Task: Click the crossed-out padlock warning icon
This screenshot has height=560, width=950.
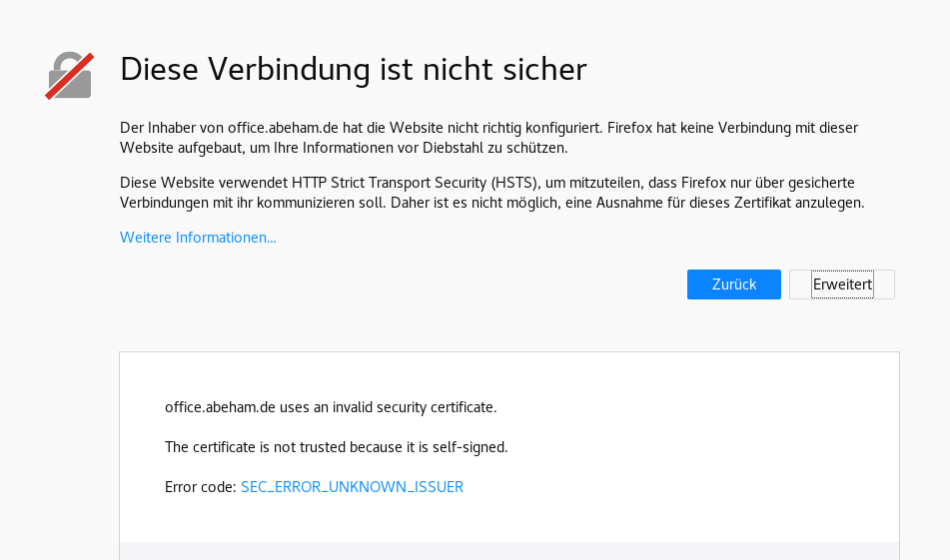Action: coord(70,76)
